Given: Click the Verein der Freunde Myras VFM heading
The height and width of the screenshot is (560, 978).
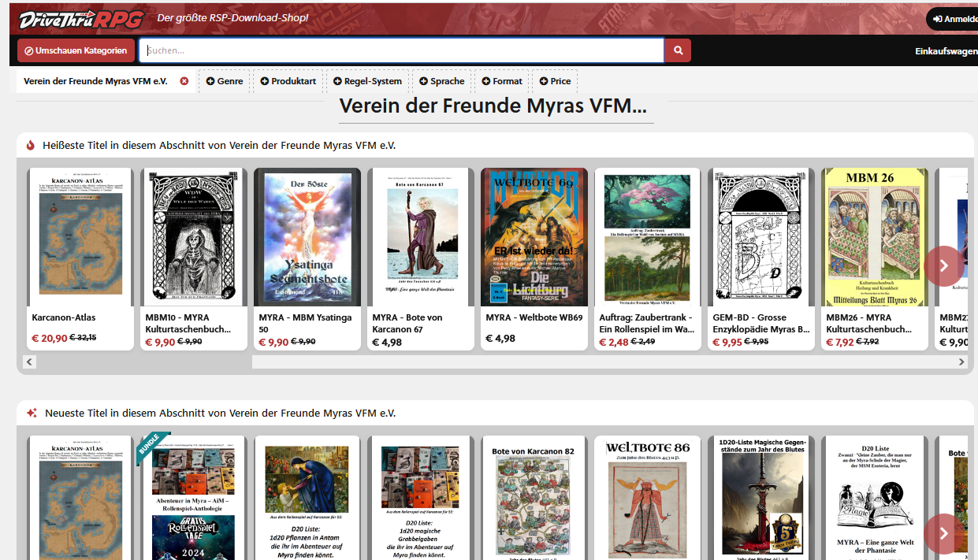Looking at the screenshot, I should tap(493, 106).
